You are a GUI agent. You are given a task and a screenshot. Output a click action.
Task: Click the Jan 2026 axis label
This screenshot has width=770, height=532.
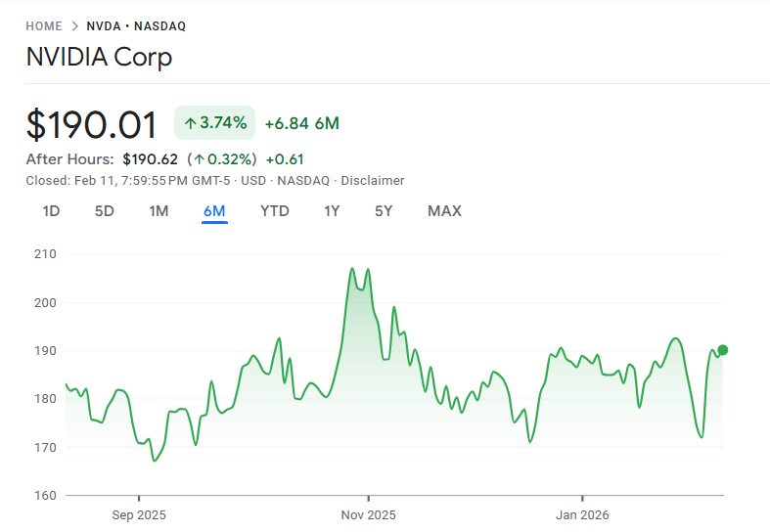tap(582, 514)
